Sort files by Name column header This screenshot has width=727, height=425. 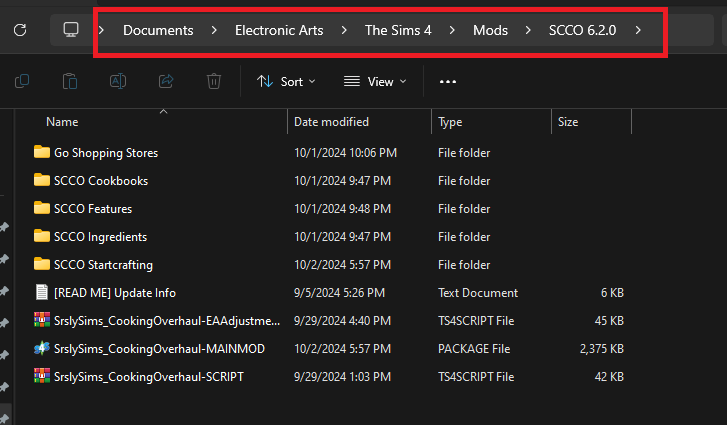[62, 122]
